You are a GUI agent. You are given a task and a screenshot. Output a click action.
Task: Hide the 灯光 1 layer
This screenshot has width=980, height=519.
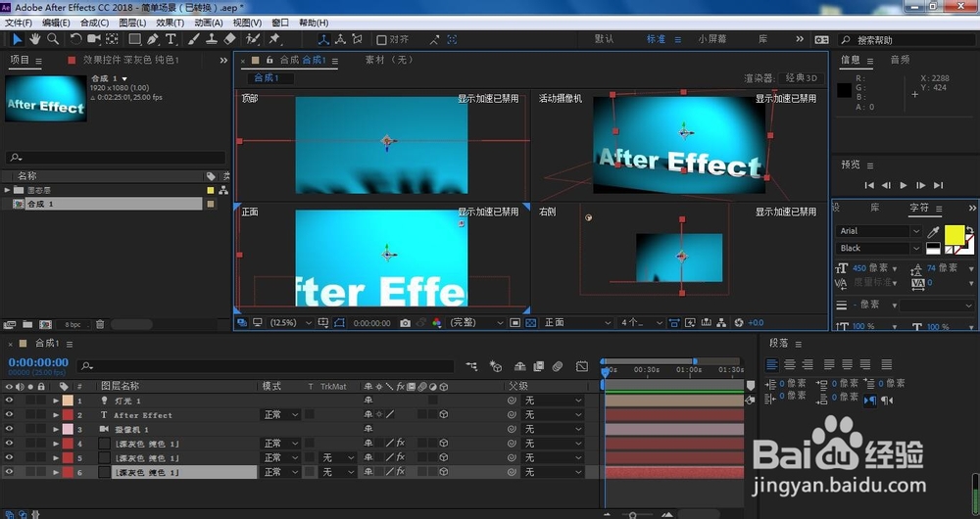[9, 401]
